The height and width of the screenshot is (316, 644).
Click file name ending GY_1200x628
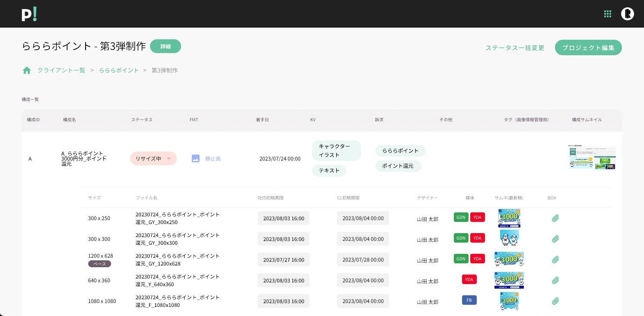[x=178, y=259]
